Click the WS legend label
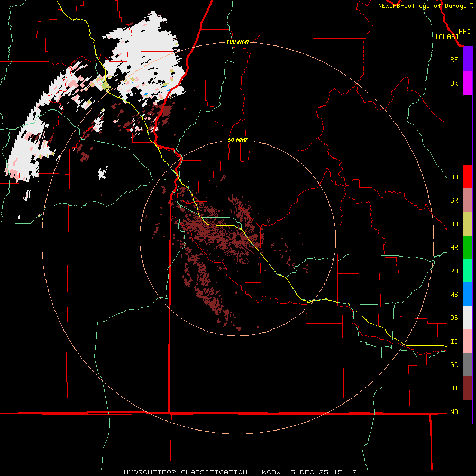Viewport: 476px width, 476px height. (454, 295)
